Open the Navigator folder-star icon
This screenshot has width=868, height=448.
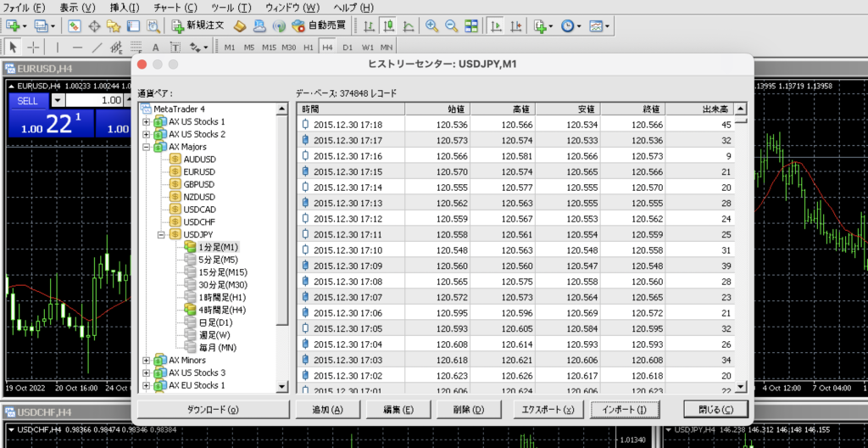point(114,25)
